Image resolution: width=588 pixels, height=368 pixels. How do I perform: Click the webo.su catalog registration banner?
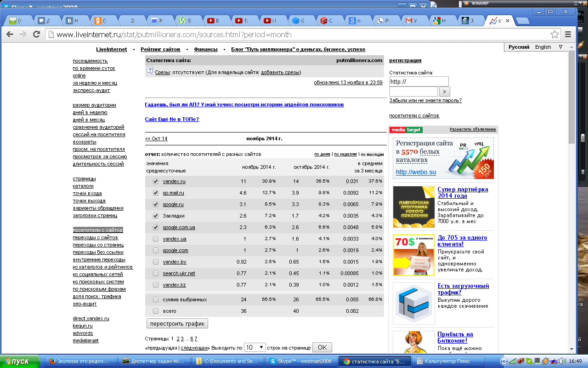[x=443, y=158]
